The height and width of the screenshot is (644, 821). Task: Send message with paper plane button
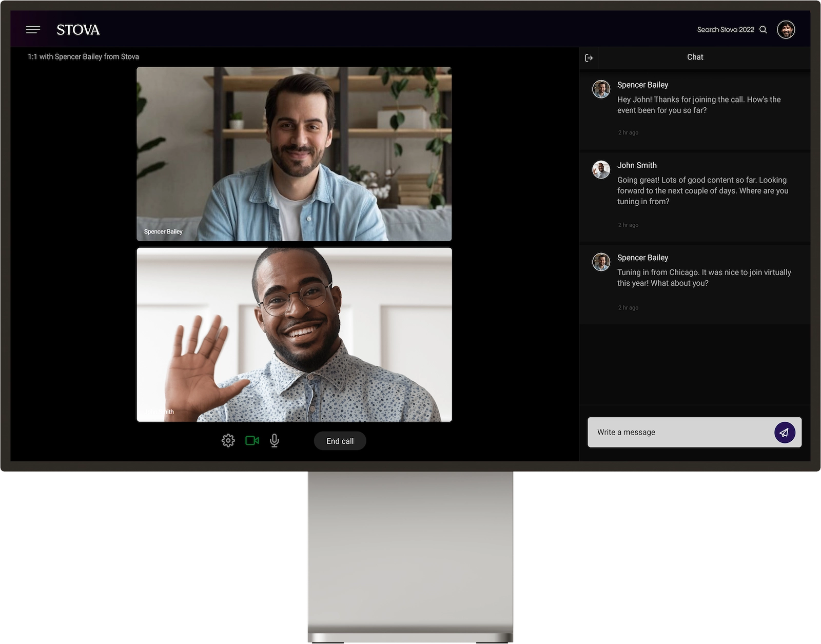pos(785,433)
